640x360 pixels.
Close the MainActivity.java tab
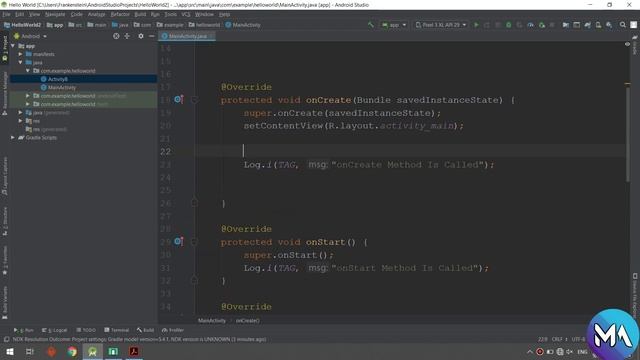click(x=211, y=36)
